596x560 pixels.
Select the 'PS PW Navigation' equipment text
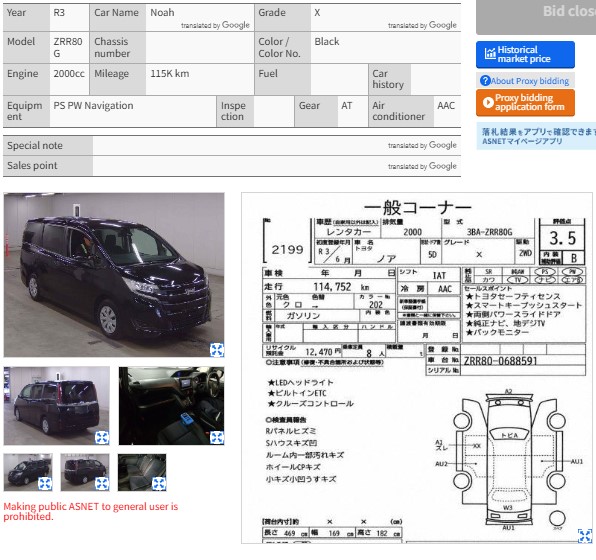pos(93,105)
